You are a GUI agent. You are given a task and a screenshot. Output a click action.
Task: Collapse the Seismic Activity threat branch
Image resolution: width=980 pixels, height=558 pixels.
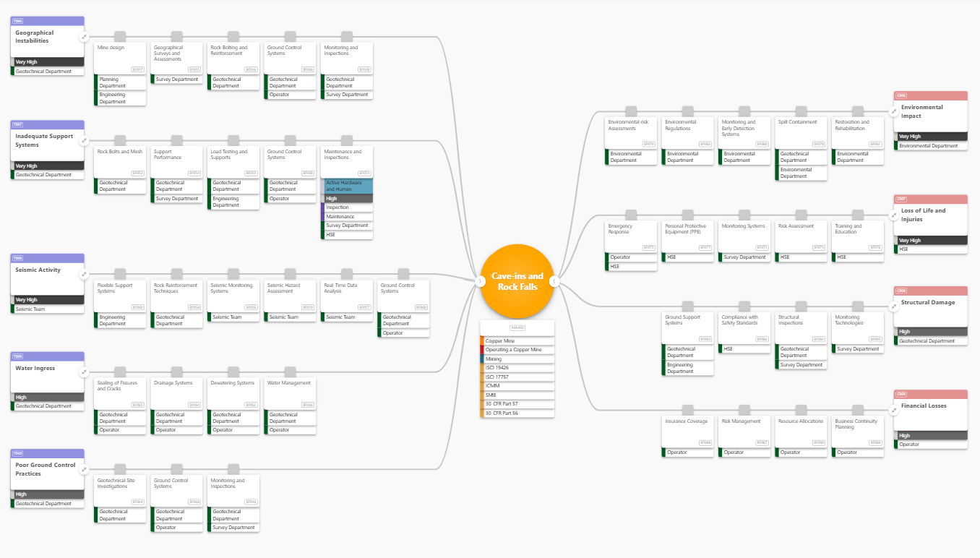click(x=84, y=274)
